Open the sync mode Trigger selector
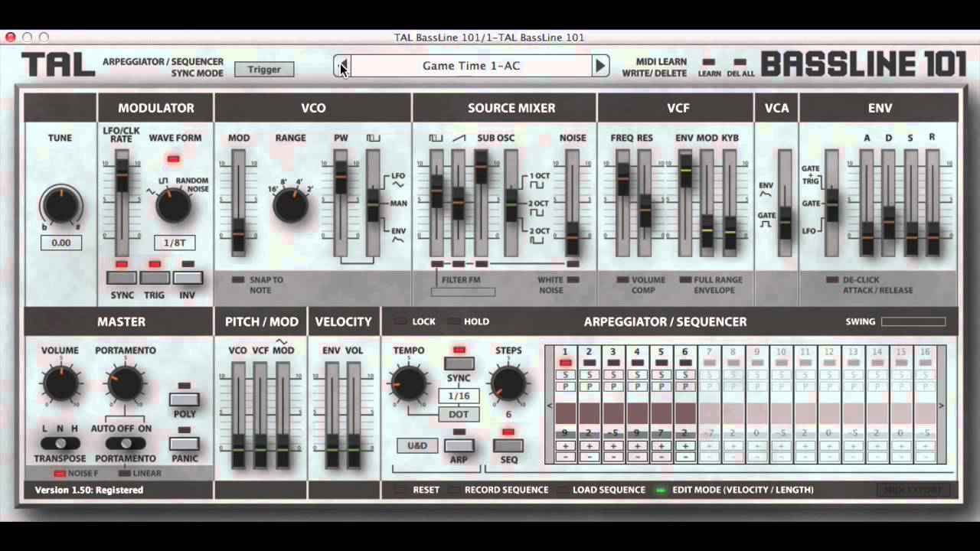The image size is (980, 551). point(264,70)
